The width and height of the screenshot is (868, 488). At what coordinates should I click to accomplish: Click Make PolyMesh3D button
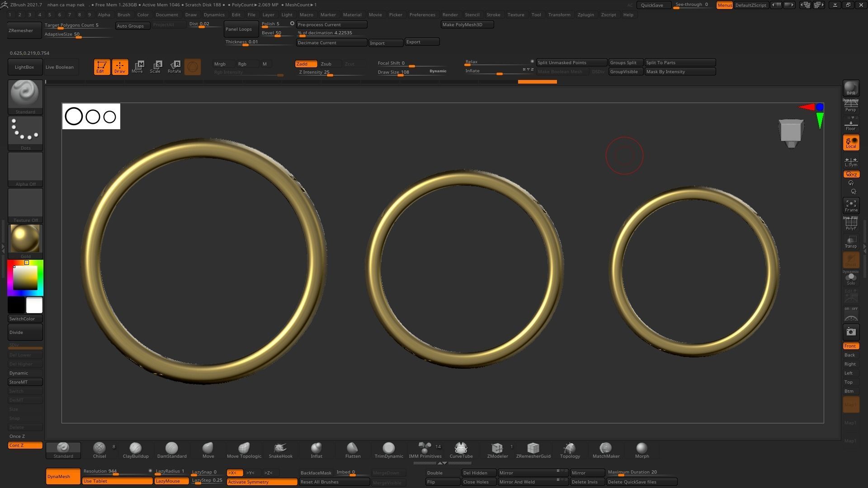467,24
